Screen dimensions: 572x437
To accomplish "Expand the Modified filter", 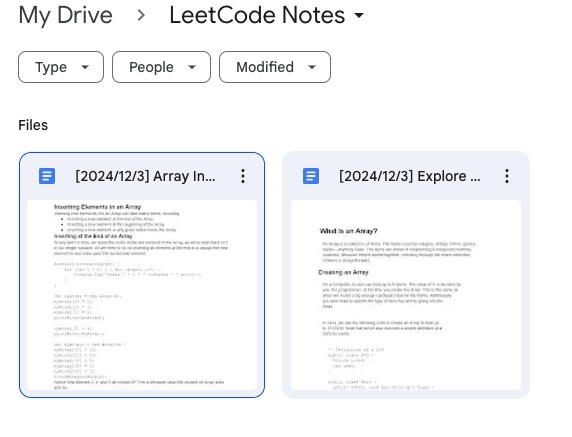I will (x=275, y=67).
